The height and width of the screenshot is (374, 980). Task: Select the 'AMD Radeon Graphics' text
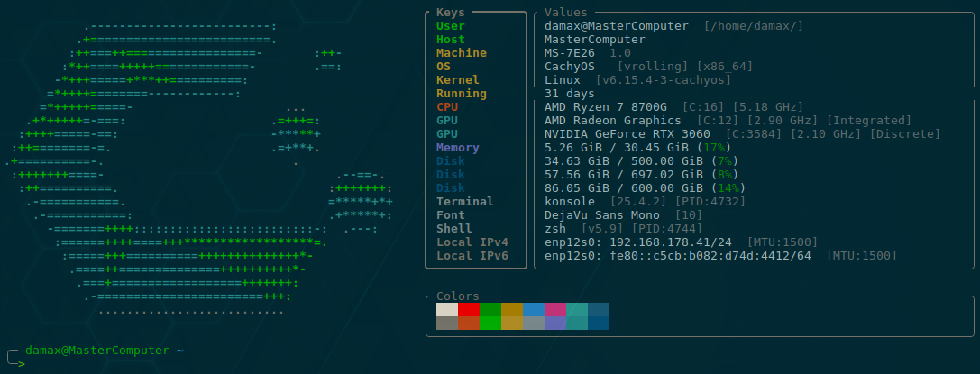(612, 121)
